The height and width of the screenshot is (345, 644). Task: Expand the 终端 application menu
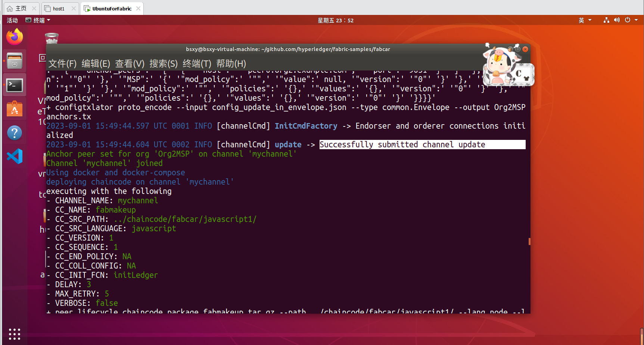[38, 20]
